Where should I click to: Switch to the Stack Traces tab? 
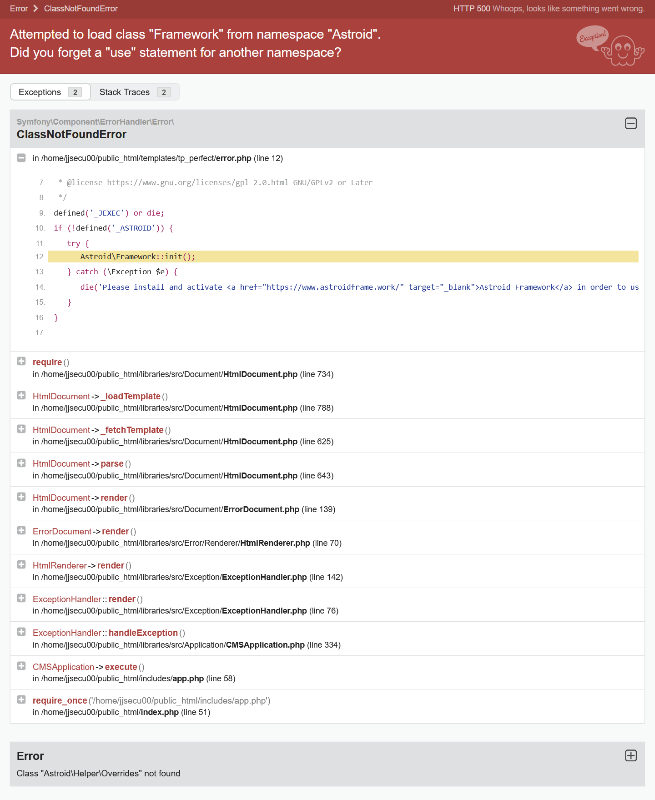tap(134, 92)
